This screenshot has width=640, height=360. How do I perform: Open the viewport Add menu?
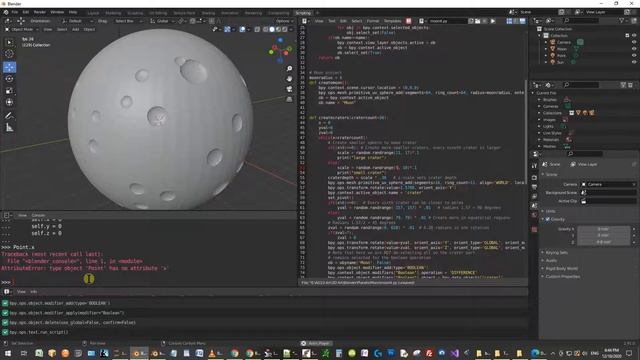click(76, 29)
